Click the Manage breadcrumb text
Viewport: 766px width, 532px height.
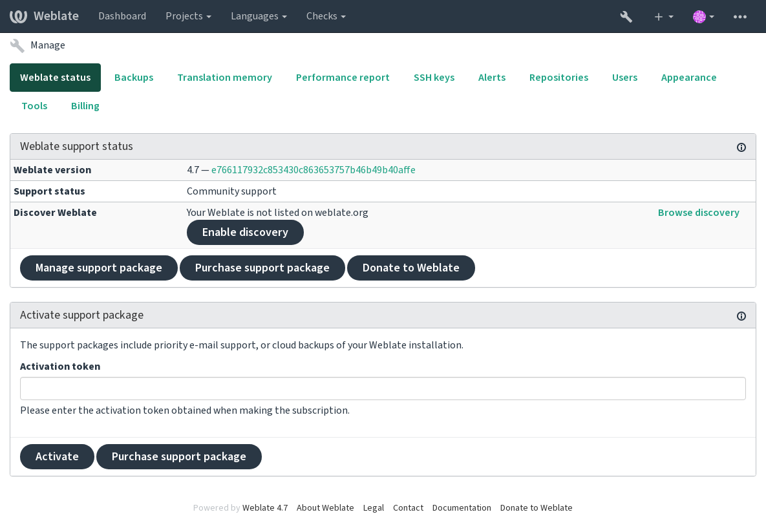(x=47, y=45)
